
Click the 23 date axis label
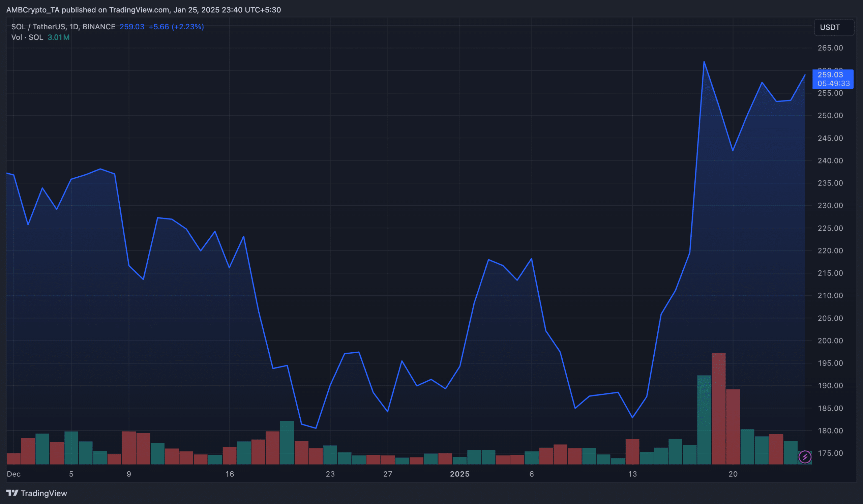point(330,474)
